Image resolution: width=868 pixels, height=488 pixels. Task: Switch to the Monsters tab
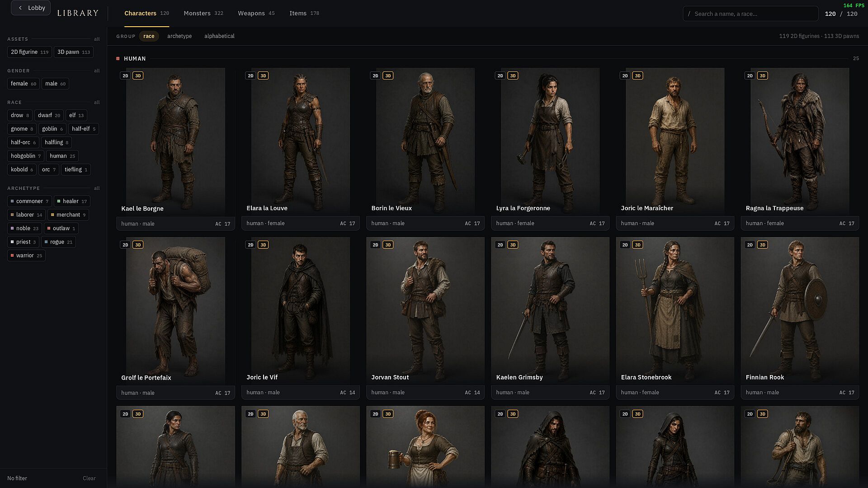[x=203, y=14]
